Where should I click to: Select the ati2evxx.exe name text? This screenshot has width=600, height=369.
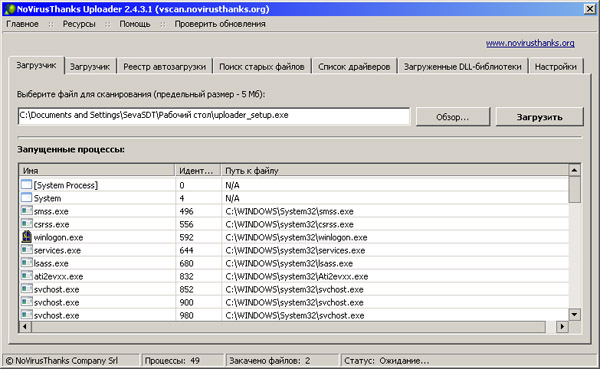click(58, 276)
